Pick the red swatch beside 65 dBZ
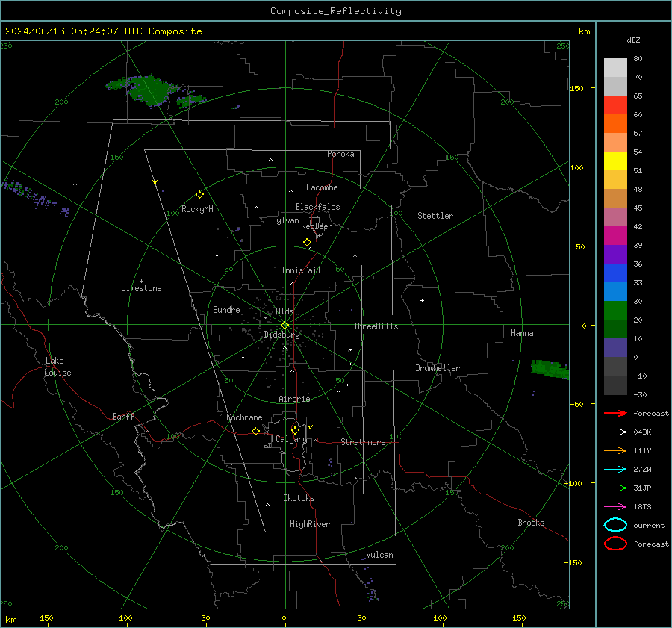 615,105
